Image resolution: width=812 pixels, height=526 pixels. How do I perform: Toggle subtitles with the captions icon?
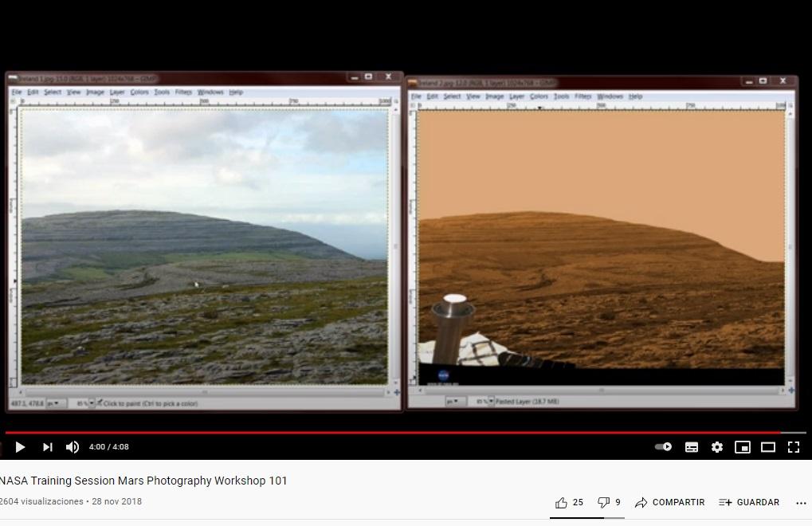[692, 447]
